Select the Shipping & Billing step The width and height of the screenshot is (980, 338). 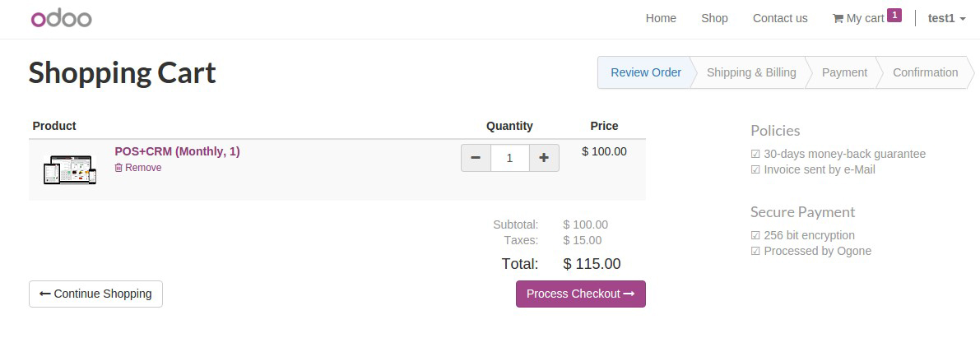pos(751,72)
